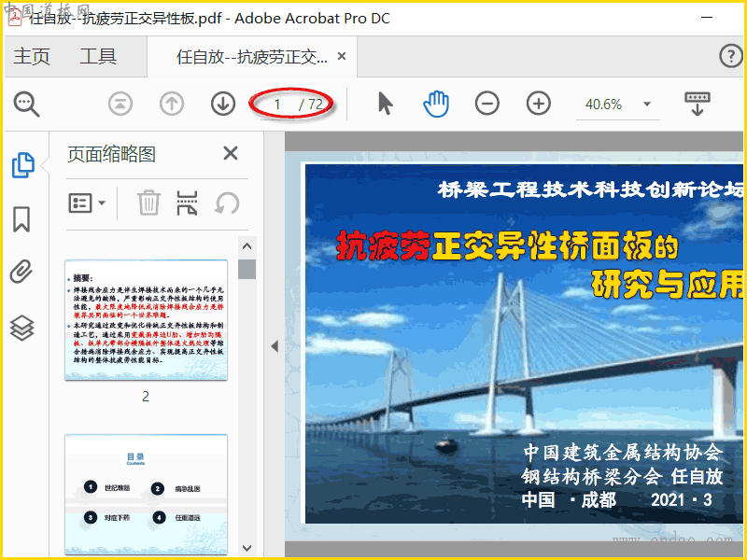Show previous page with up arrow
The height and width of the screenshot is (560, 747).
(x=172, y=104)
